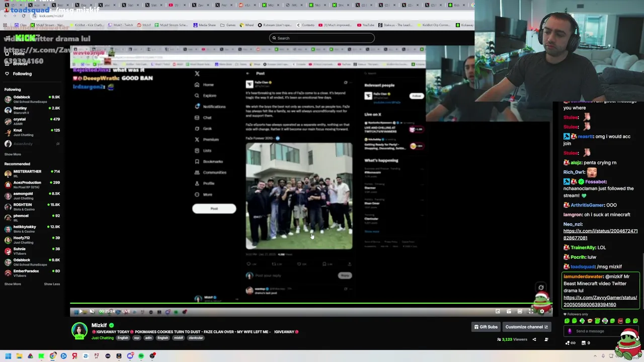Click the video progress bar

(x=311, y=304)
